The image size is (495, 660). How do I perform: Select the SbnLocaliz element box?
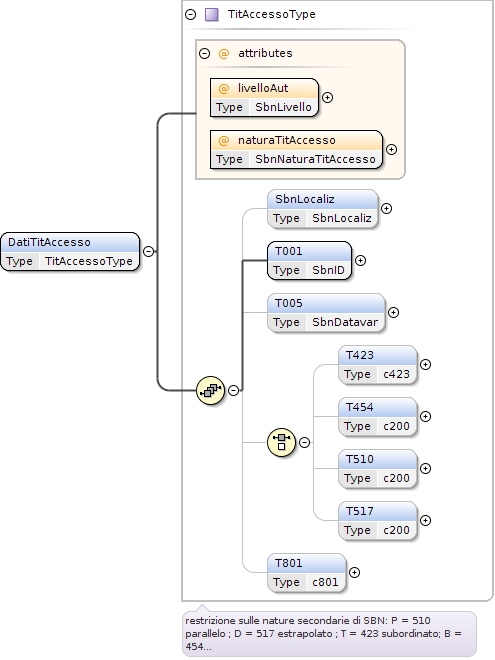click(323, 209)
